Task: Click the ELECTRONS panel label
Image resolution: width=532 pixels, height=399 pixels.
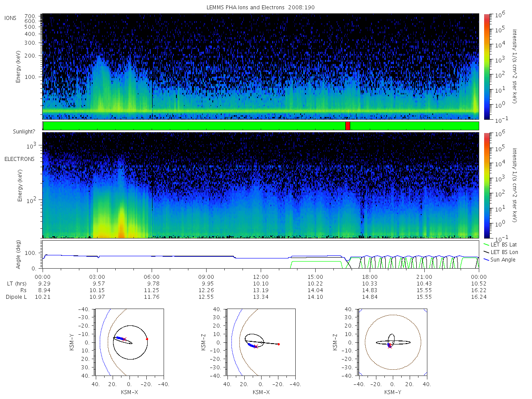Action: 19,159
